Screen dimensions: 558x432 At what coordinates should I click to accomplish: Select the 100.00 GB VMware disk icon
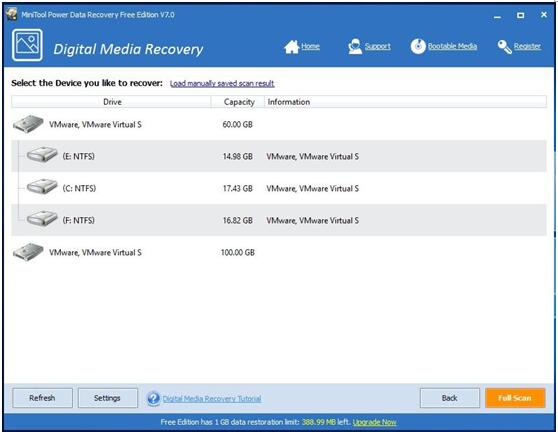coord(28,252)
